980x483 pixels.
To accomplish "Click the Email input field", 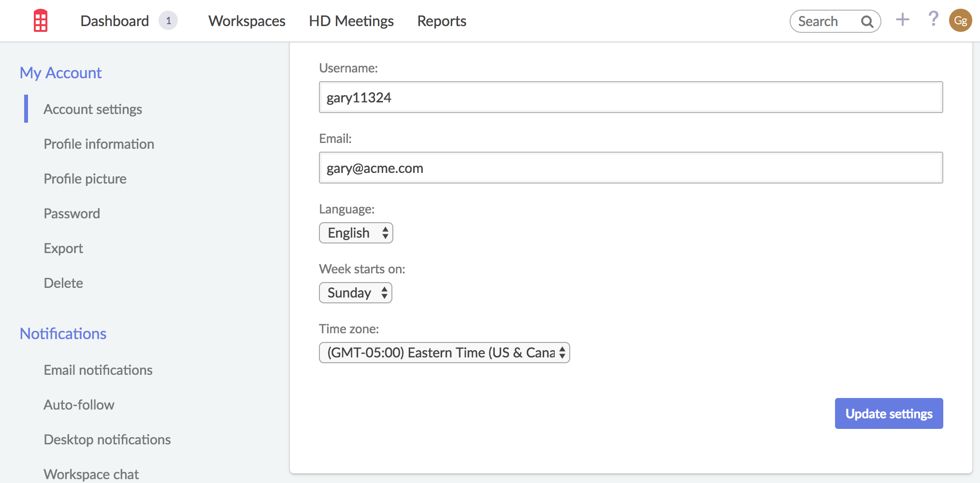I will pos(631,168).
